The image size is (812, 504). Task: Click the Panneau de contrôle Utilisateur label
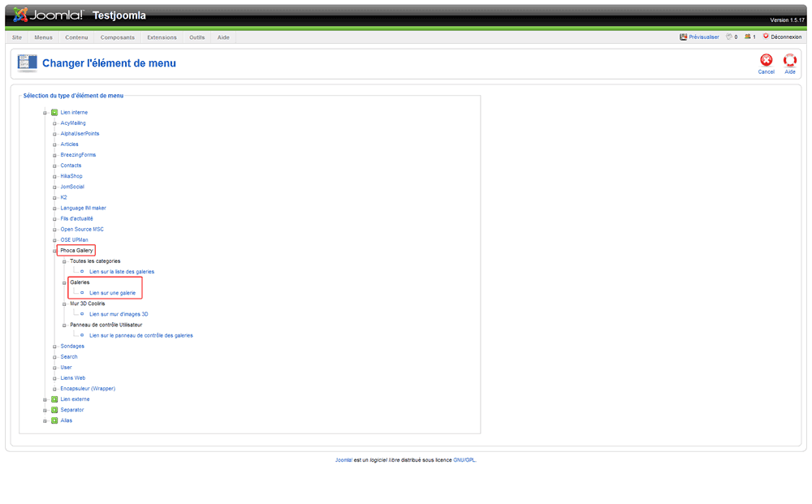pos(106,325)
